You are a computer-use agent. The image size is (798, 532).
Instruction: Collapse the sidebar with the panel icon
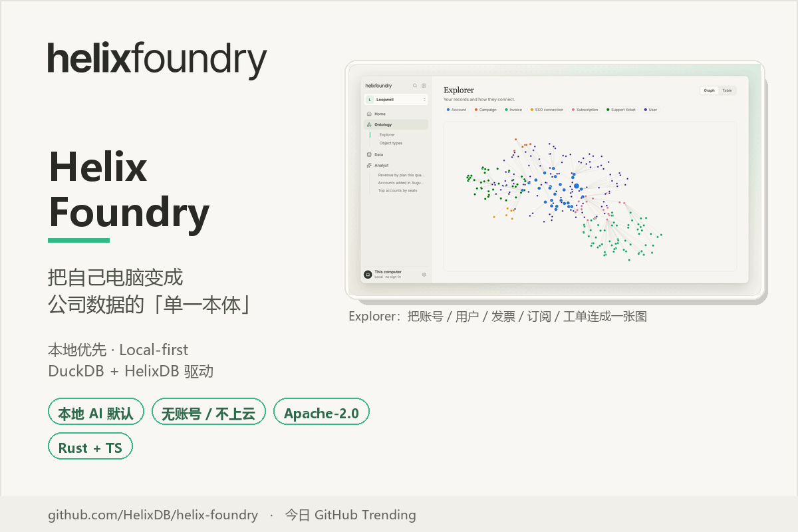pos(424,86)
